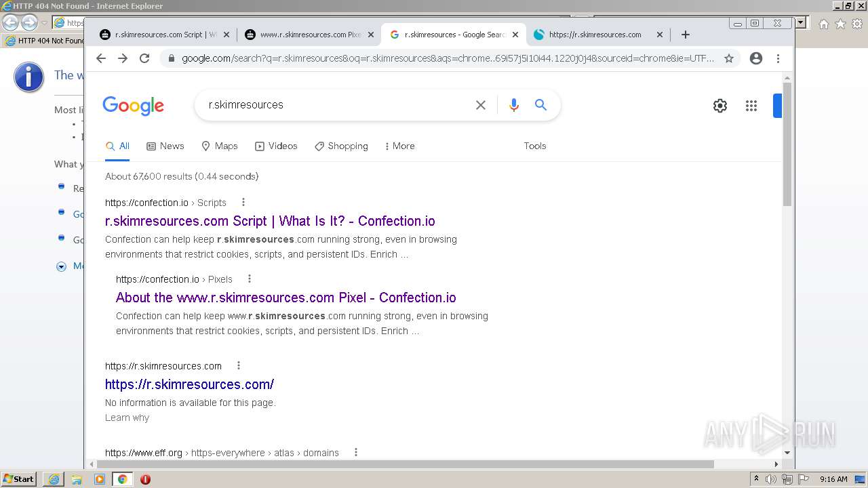Click the red shield taskbar icon
Screen dimensions: 868x488
coord(145,479)
